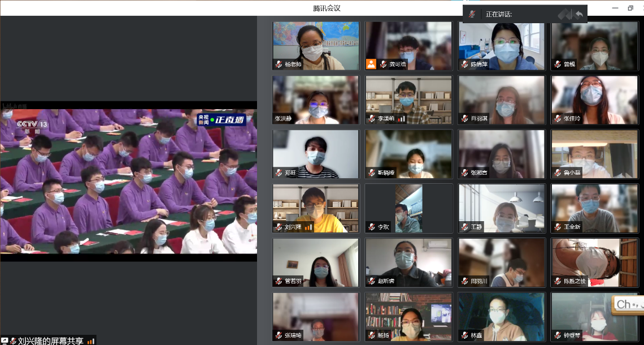Click the return arrow icon in speaking bar
Viewport: 644px width, 345px height.
pos(578,14)
